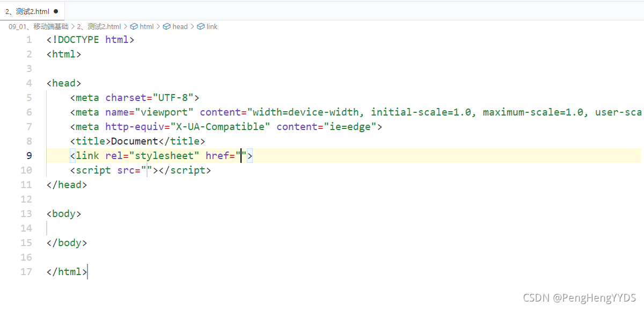Click the closing </head> tag
The image size is (644, 309).
coord(67,185)
